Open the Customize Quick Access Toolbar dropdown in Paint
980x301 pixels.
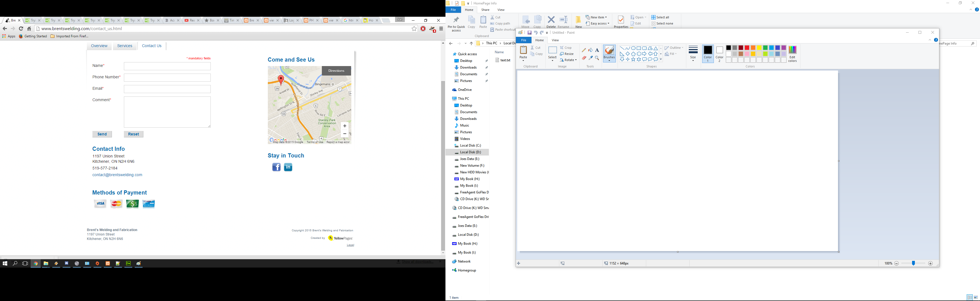coord(547,33)
